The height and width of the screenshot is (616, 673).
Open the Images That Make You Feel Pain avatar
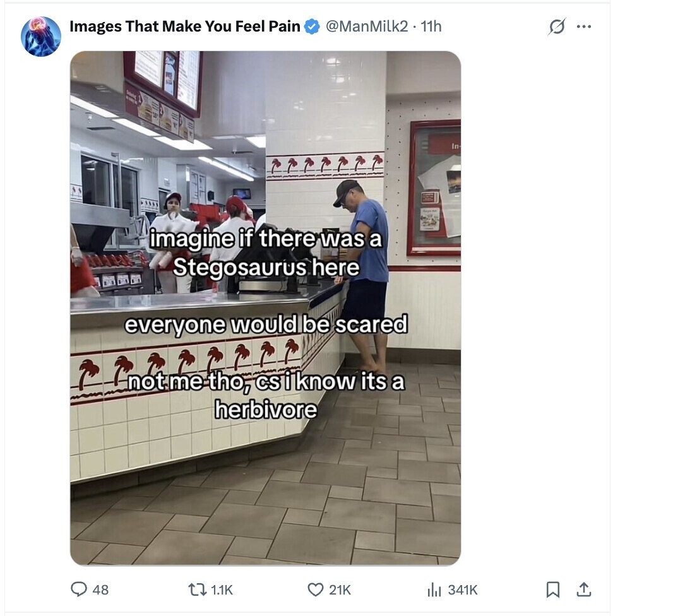click(x=41, y=37)
